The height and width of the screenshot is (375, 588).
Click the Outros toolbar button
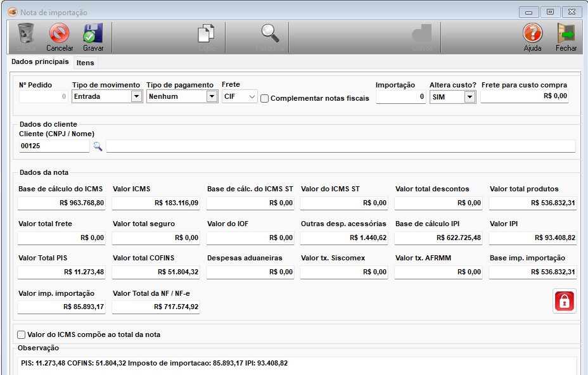422,37
